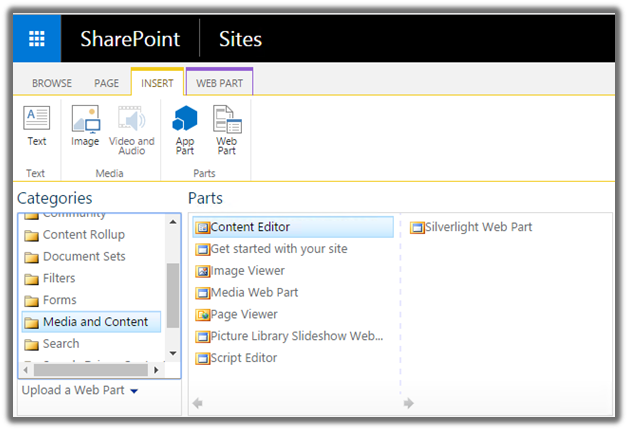
Task: Open the WEB PART ribbon tab
Action: 219,83
